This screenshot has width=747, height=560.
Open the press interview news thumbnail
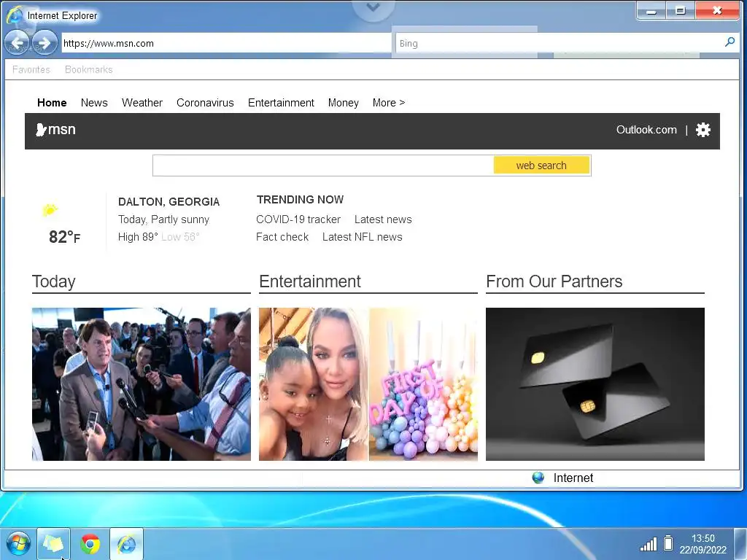pos(142,384)
